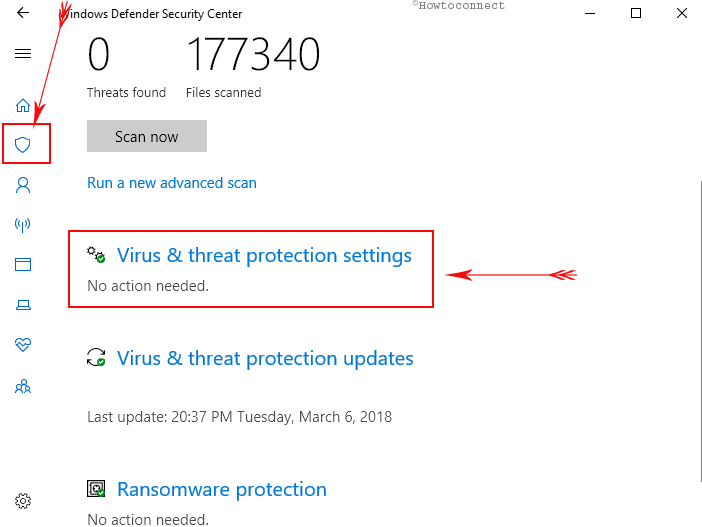Click the protection updates refresh icon
Screen dimensions: 702x527
click(96, 358)
